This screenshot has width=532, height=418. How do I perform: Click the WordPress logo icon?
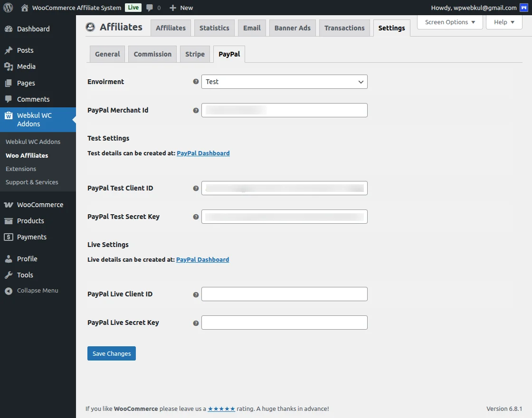[x=8, y=8]
